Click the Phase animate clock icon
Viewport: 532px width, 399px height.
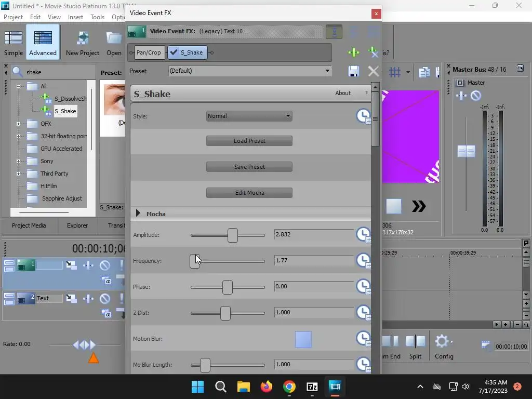(363, 286)
